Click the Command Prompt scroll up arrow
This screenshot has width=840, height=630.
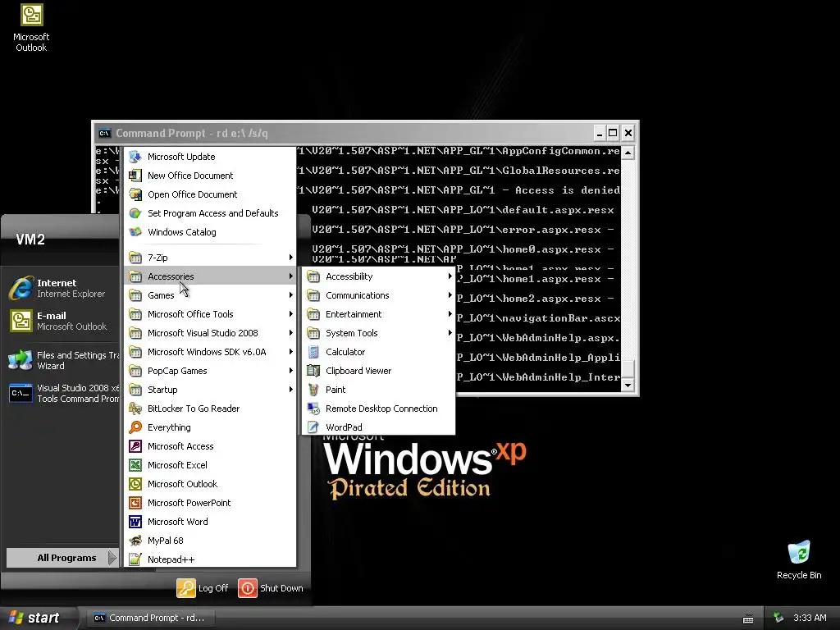(x=628, y=153)
